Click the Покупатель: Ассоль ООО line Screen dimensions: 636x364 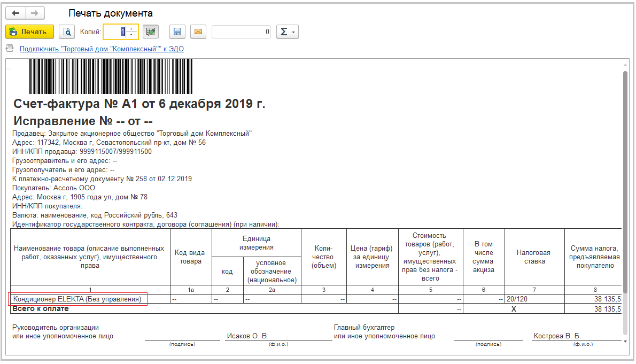53,188
